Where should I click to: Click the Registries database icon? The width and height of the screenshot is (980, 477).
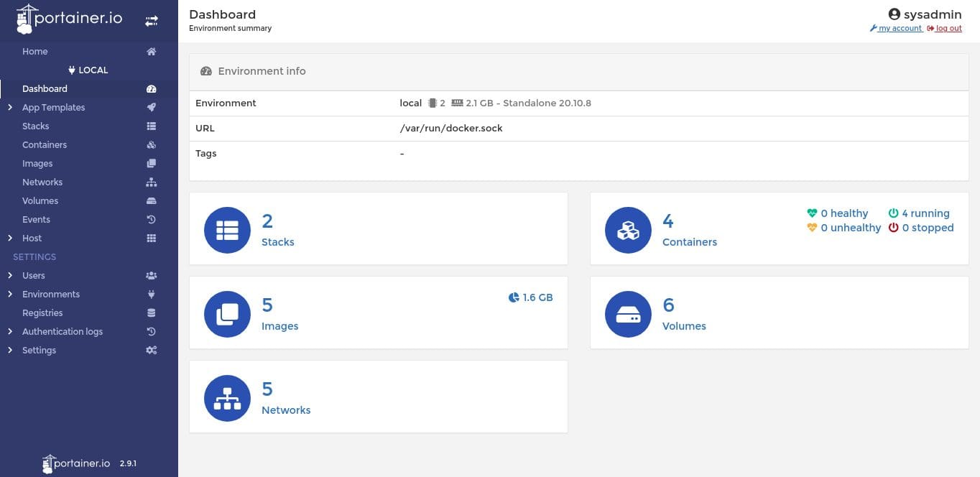(x=151, y=313)
